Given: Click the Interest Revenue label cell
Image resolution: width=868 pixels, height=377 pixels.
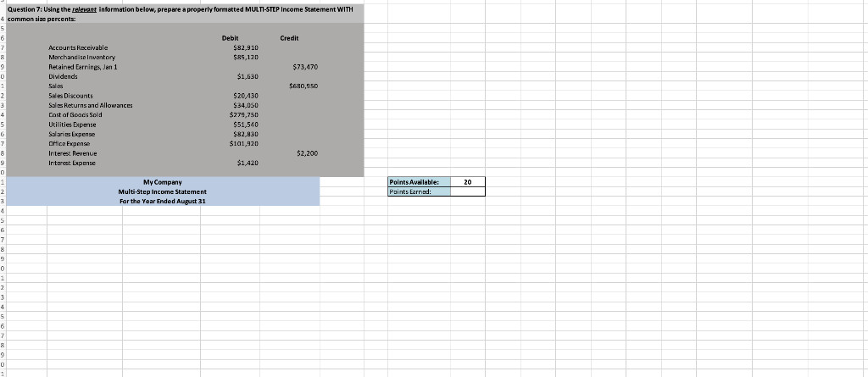Looking at the screenshot, I should point(73,153).
